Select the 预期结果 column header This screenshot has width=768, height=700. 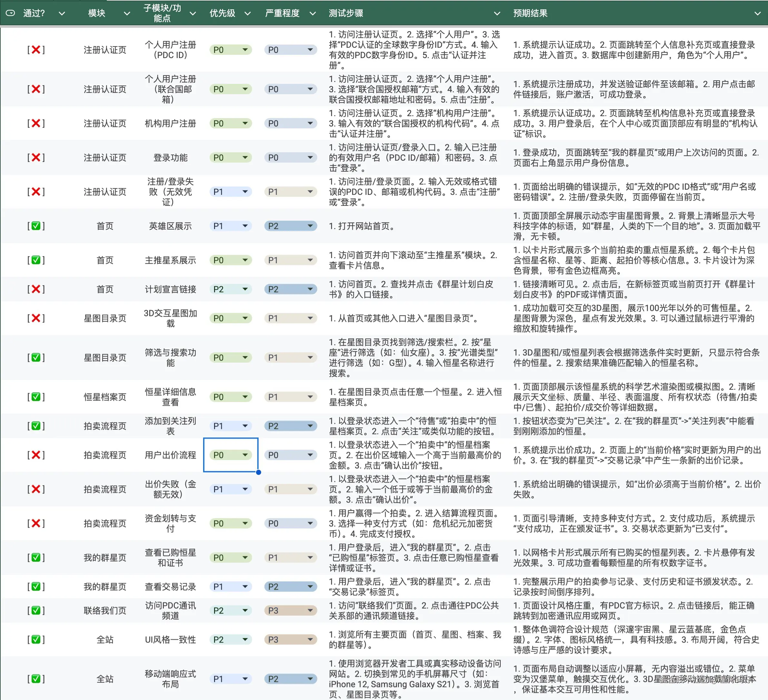[530, 13]
